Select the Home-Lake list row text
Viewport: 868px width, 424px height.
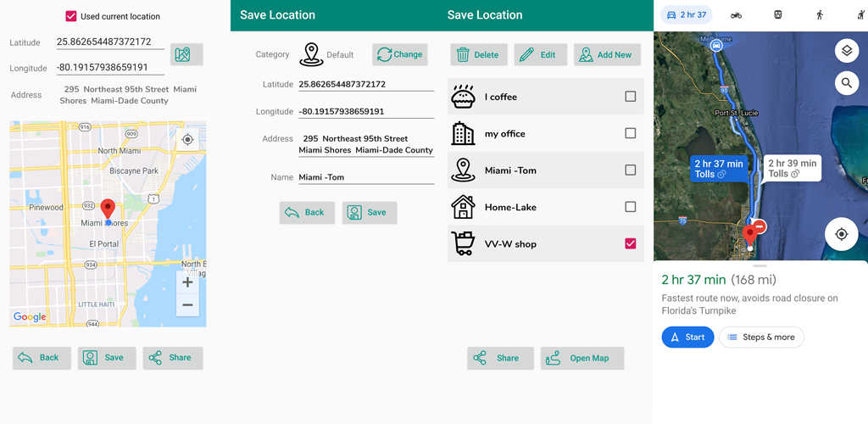[x=510, y=207]
